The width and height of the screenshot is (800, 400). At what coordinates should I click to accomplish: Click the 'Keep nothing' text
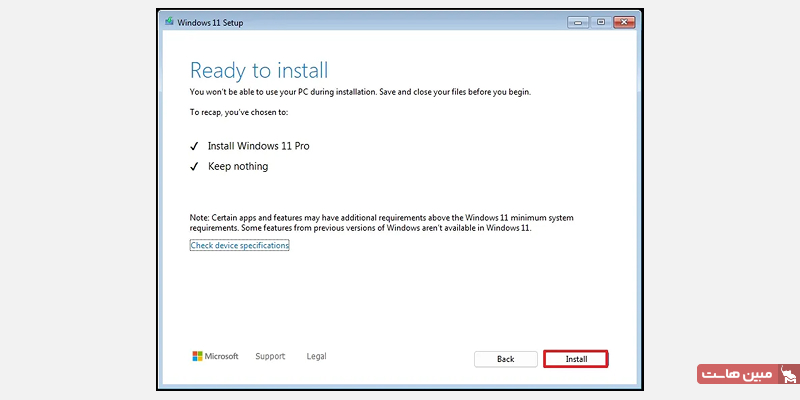point(238,166)
